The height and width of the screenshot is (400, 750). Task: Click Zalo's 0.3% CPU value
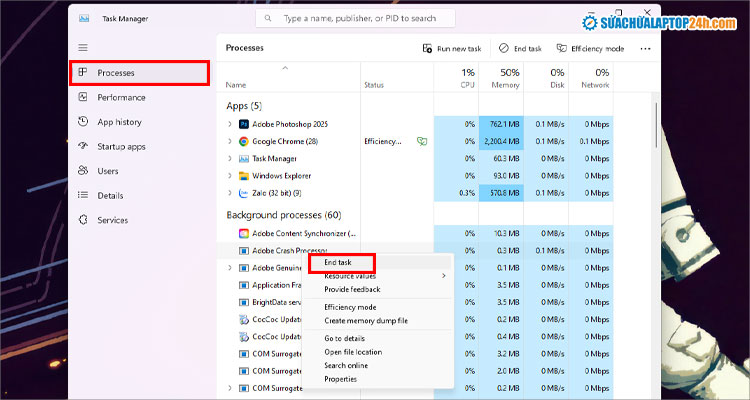click(467, 193)
